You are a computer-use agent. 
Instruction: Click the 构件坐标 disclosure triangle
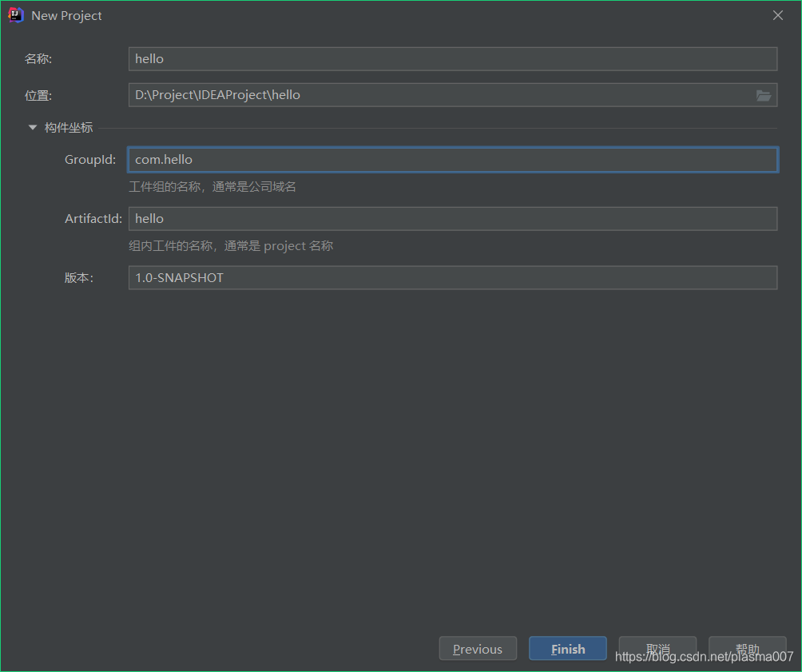pyautogui.click(x=32, y=126)
